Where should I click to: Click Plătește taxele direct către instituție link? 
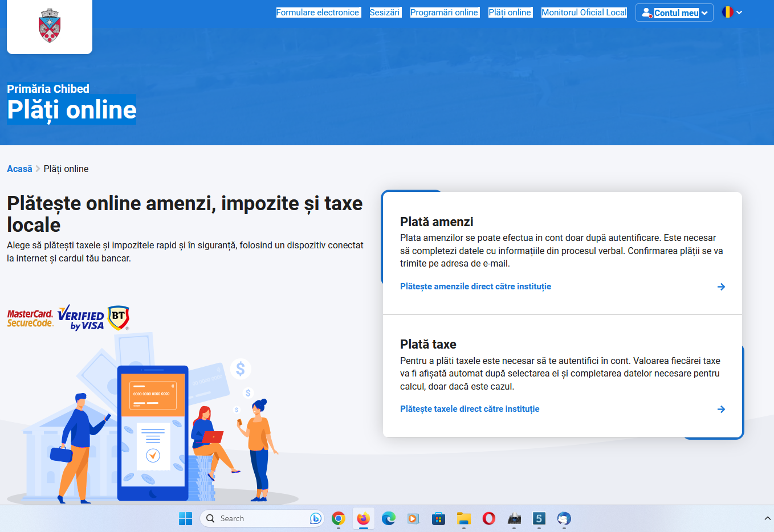click(x=470, y=409)
